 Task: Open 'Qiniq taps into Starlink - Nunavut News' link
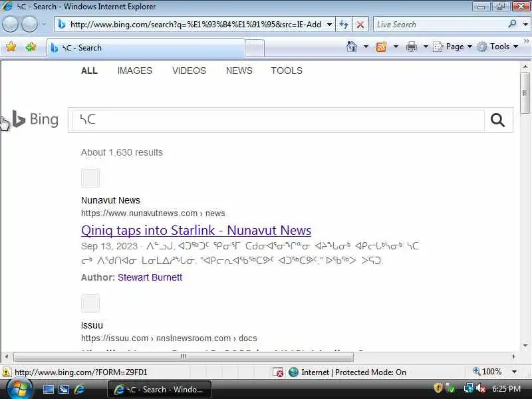coord(196,230)
